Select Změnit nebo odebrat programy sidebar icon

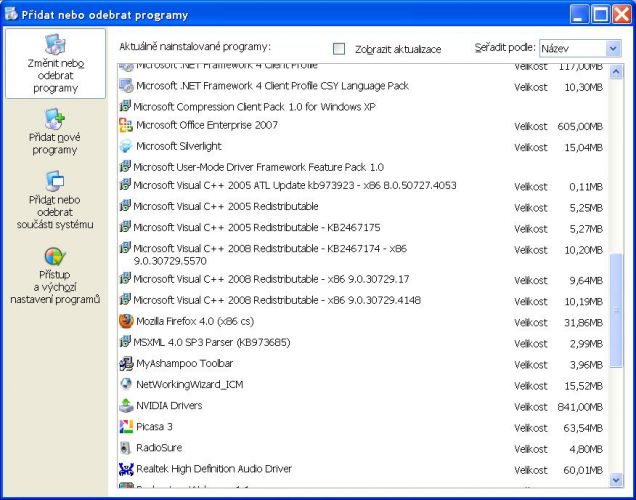(55, 45)
